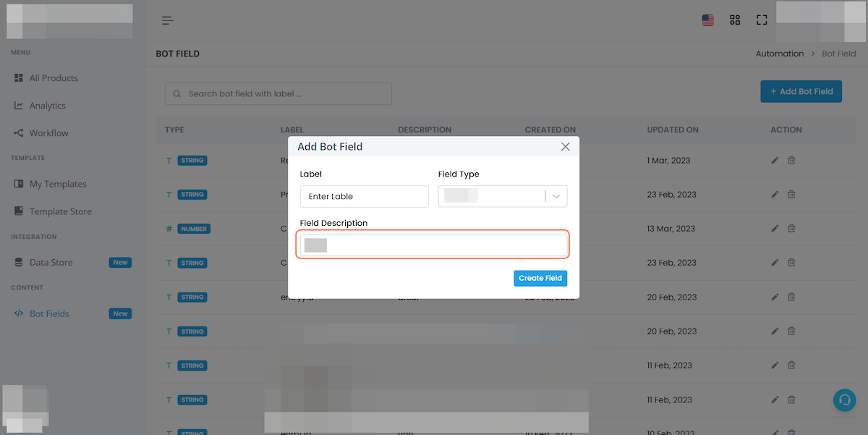Image resolution: width=868 pixels, height=435 pixels.
Task: Click the hamburger menu collapse icon
Action: [167, 20]
